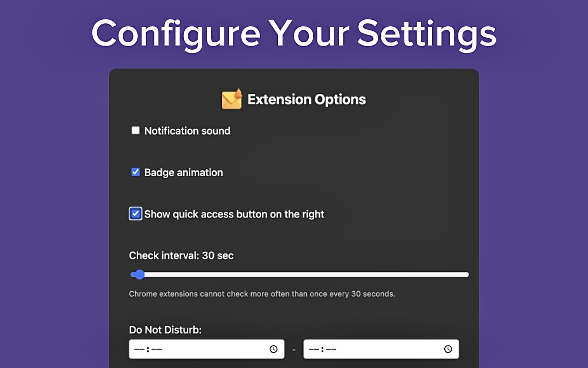
Task: Select hours segment of Do Not Disturb end time
Action: click(x=314, y=350)
